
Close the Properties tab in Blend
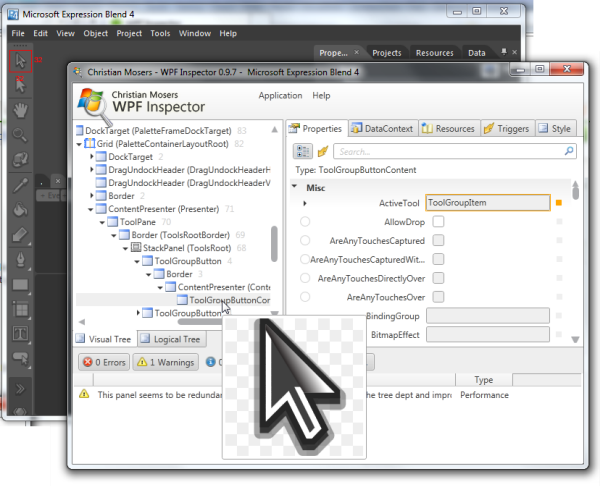(x=357, y=52)
